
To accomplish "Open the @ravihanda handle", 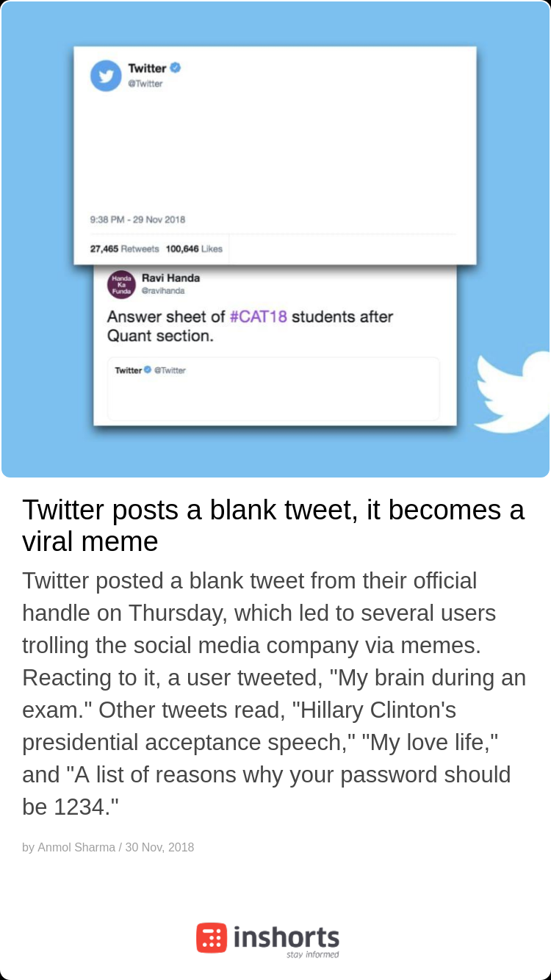I will pyautogui.click(x=163, y=291).
